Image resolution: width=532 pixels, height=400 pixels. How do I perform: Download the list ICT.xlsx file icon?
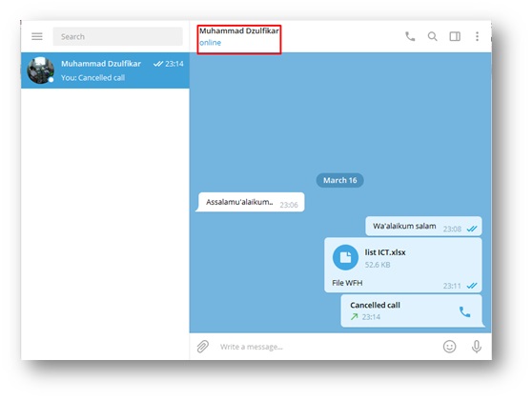(345, 257)
